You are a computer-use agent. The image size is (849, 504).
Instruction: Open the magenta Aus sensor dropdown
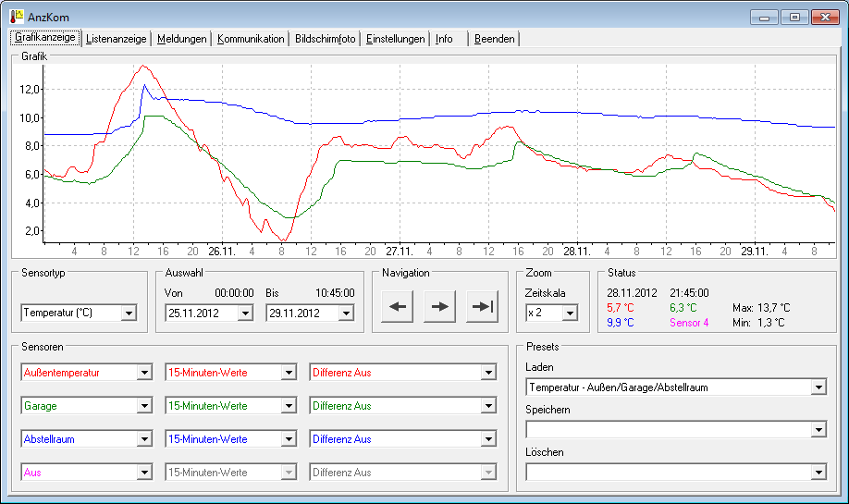143,473
